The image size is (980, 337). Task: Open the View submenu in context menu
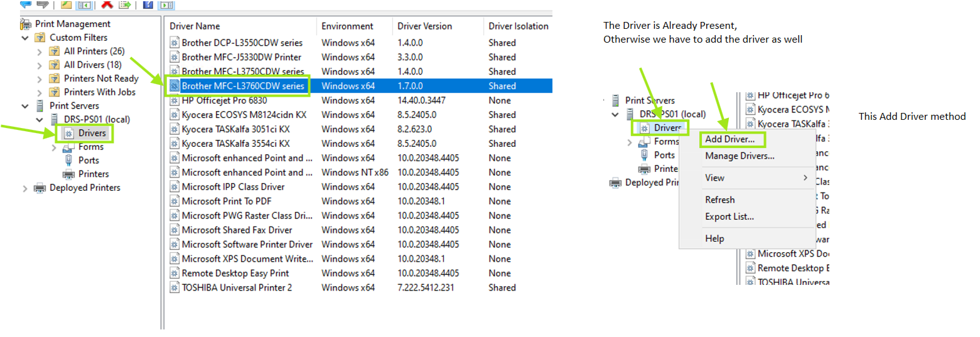click(x=714, y=178)
